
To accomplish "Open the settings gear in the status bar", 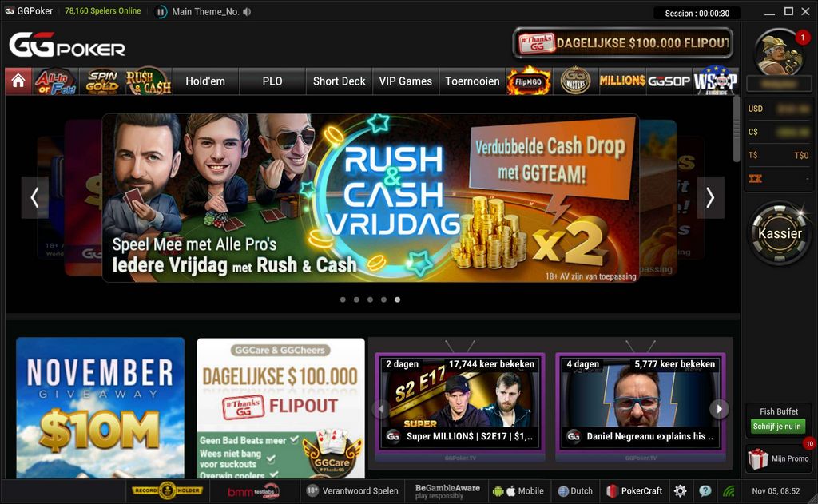I will (x=681, y=490).
